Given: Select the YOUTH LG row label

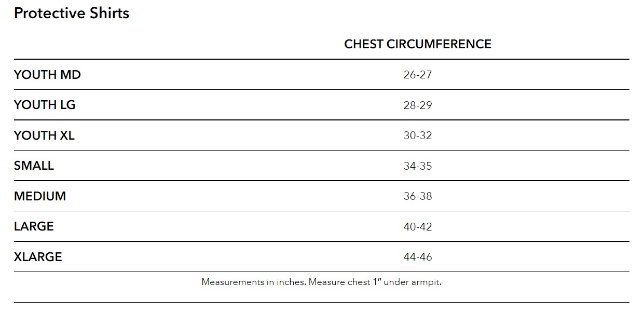Looking at the screenshot, I should (45, 105).
